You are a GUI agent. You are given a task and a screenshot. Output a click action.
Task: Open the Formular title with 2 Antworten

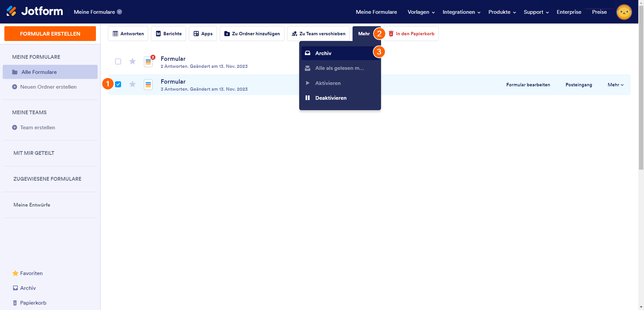point(173,59)
